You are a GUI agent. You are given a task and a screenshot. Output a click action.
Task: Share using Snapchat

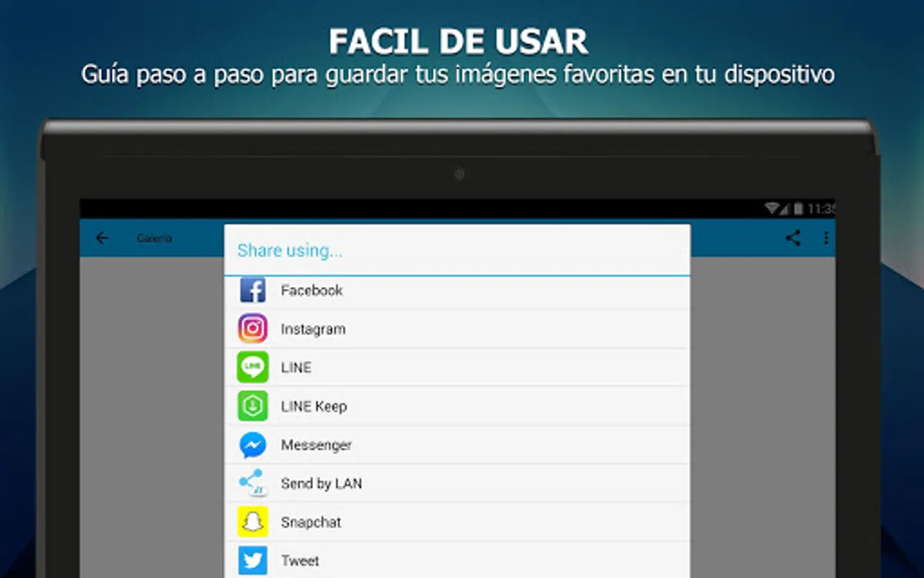tap(458, 522)
